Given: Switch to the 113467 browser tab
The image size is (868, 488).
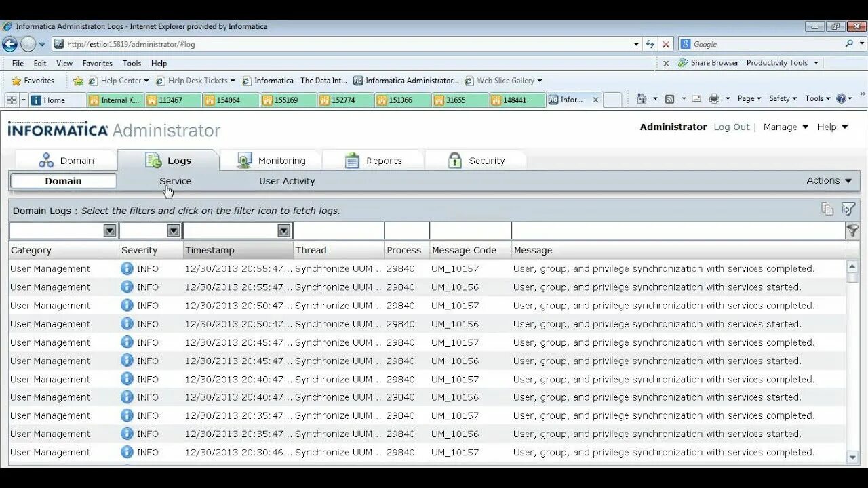Looking at the screenshot, I should (x=173, y=100).
